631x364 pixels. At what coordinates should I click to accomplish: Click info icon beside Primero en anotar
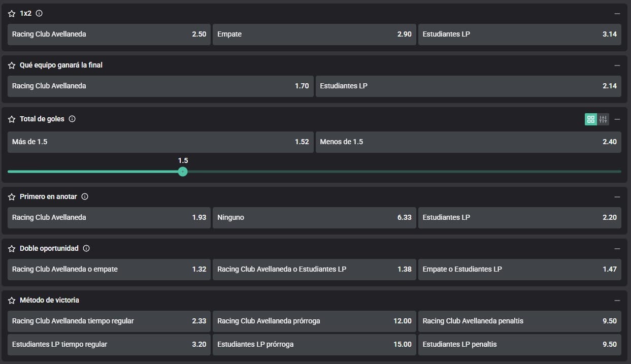tap(85, 197)
